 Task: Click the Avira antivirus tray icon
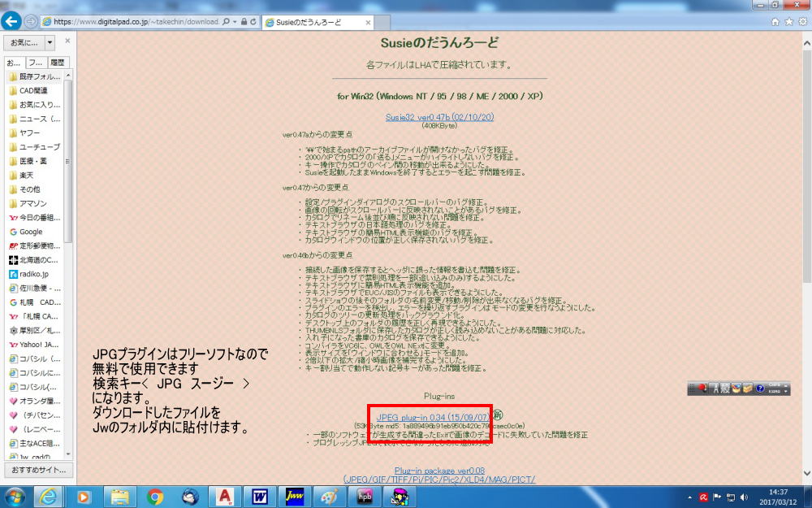pos(703,497)
